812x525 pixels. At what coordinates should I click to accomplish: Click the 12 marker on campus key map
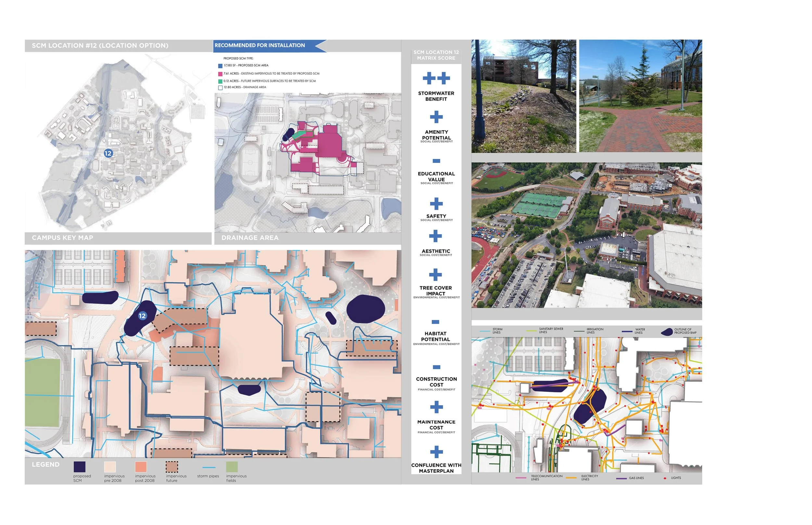(108, 153)
